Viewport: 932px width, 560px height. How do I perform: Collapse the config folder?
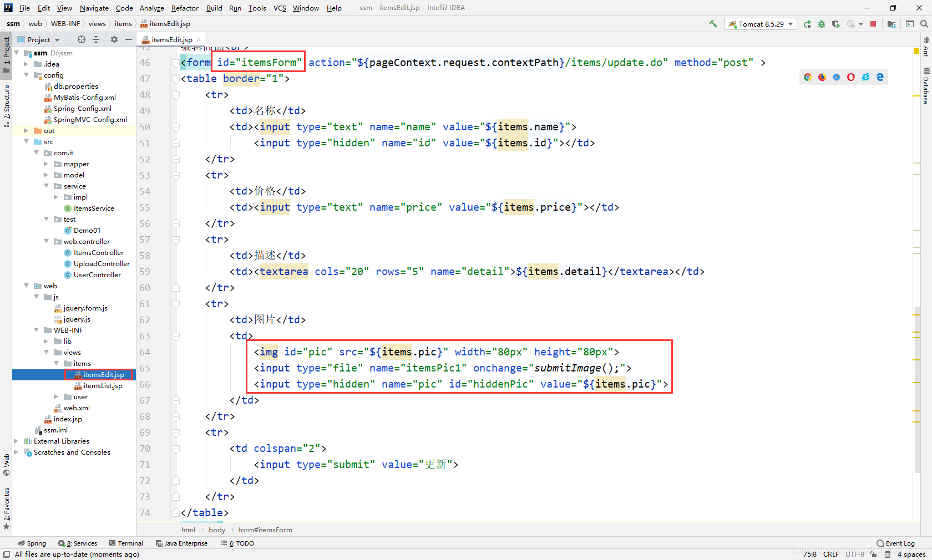26,75
